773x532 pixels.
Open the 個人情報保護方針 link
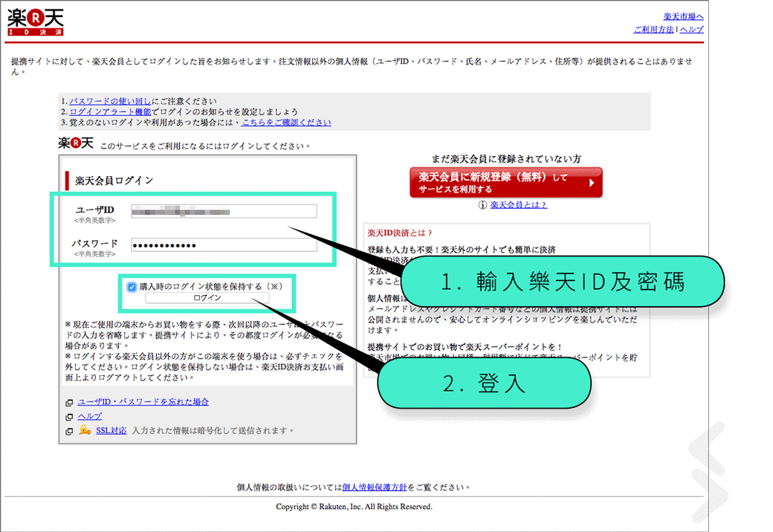pos(375,487)
